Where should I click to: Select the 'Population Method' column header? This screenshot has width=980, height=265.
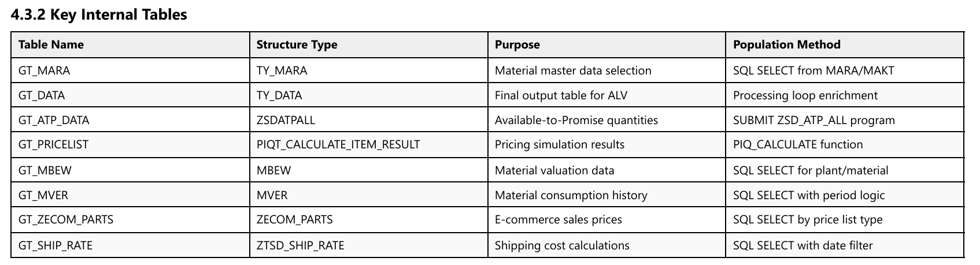(786, 44)
